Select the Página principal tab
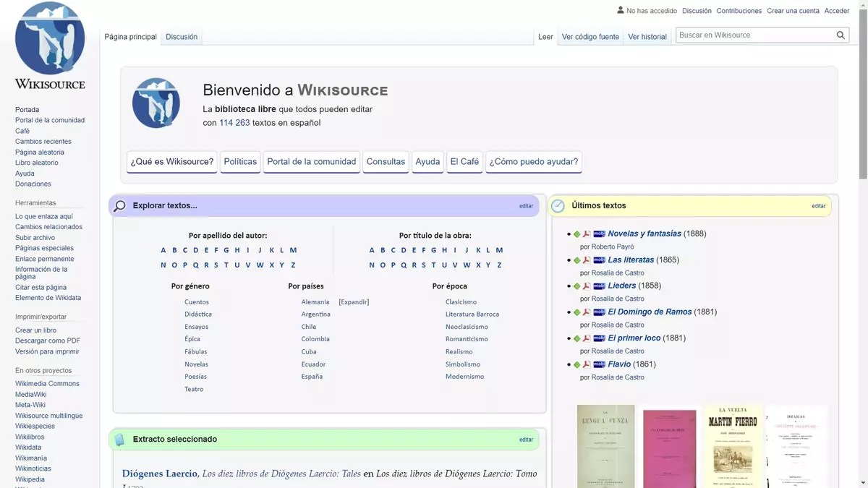Screen dimensions: 868x488 coord(131,37)
